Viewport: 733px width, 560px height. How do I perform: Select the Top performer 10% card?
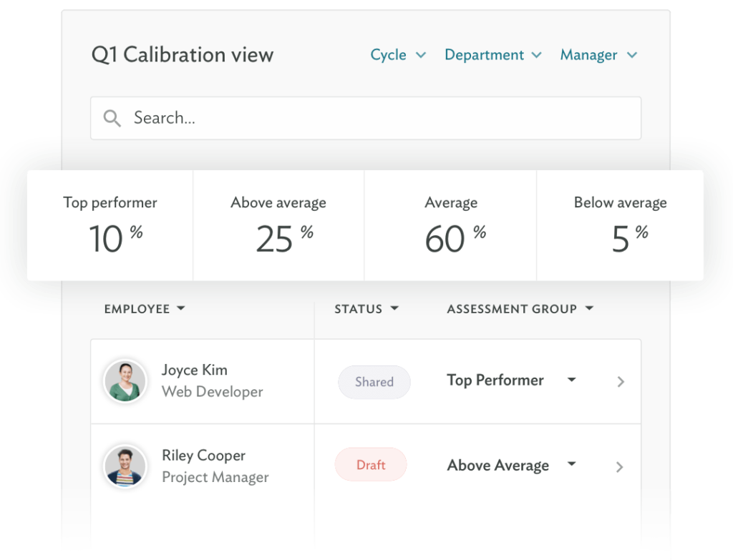[x=110, y=225]
